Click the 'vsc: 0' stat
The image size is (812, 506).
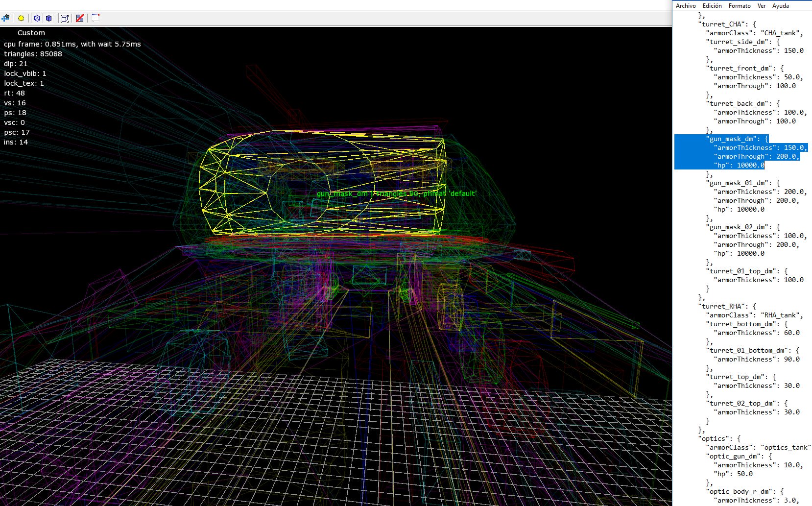click(14, 122)
